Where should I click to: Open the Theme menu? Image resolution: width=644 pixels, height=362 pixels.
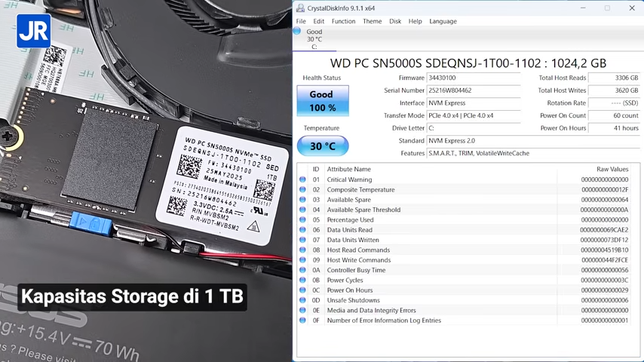click(x=372, y=21)
